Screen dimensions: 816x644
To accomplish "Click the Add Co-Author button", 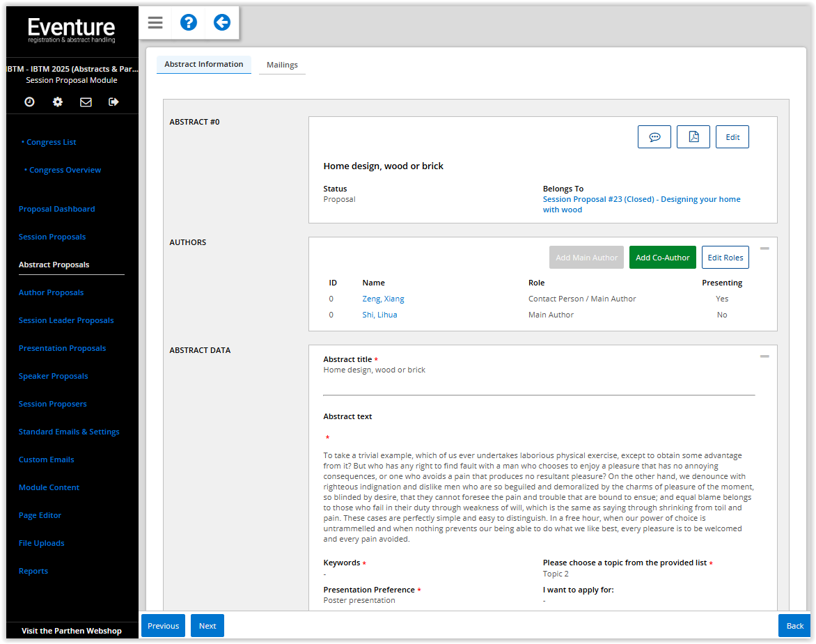I will click(662, 258).
